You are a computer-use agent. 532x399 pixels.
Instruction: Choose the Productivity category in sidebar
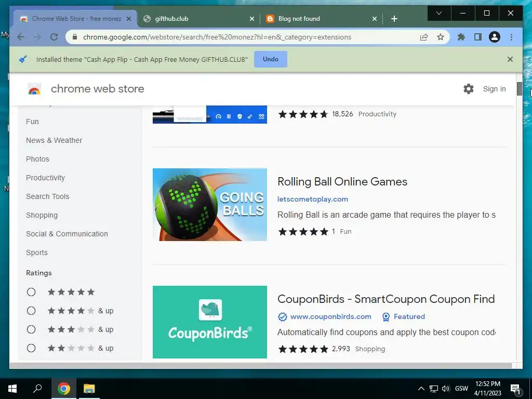pos(45,178)
